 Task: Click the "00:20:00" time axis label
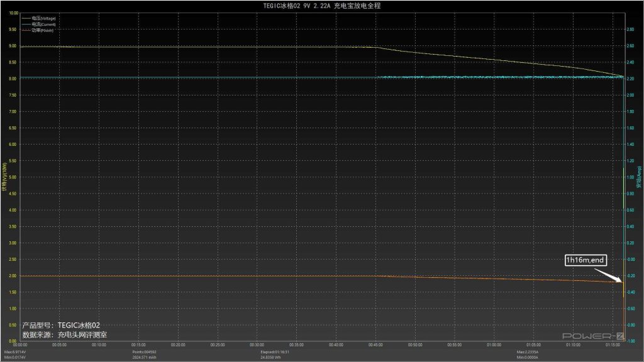click(178, 345)
